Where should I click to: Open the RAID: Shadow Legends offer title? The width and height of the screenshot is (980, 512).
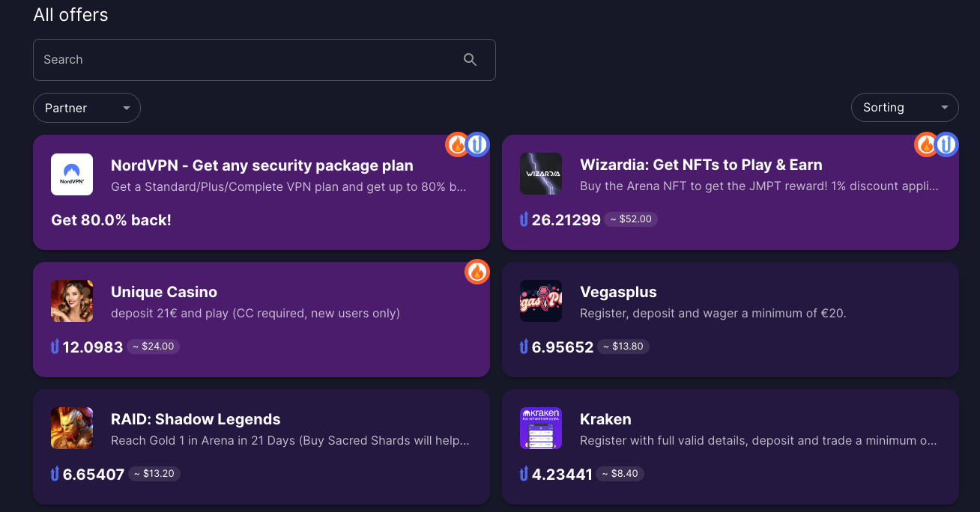point(196,419)
